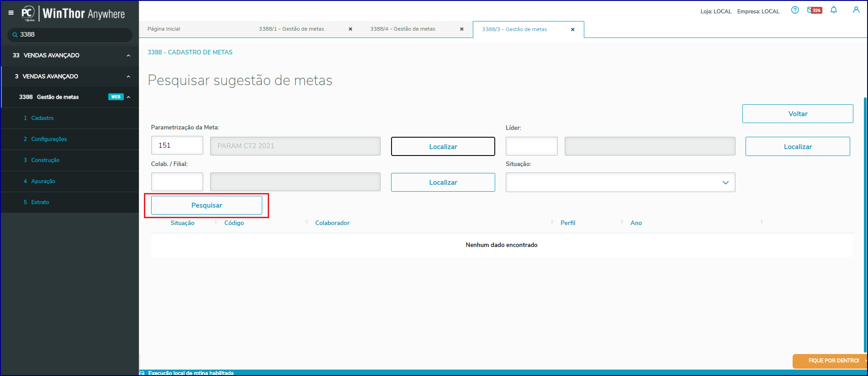Collapse the 3 VENDAS AVANÇADO subsection

[x=128, y=76]
